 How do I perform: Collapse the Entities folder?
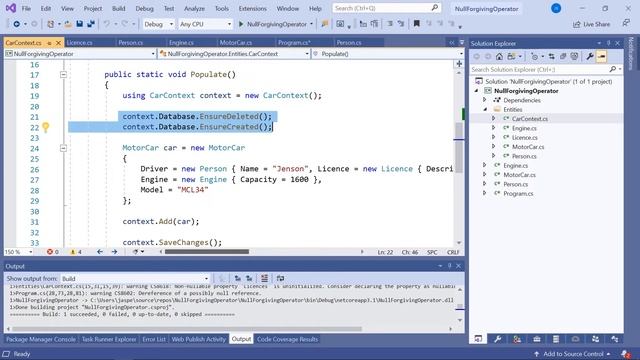485,109
